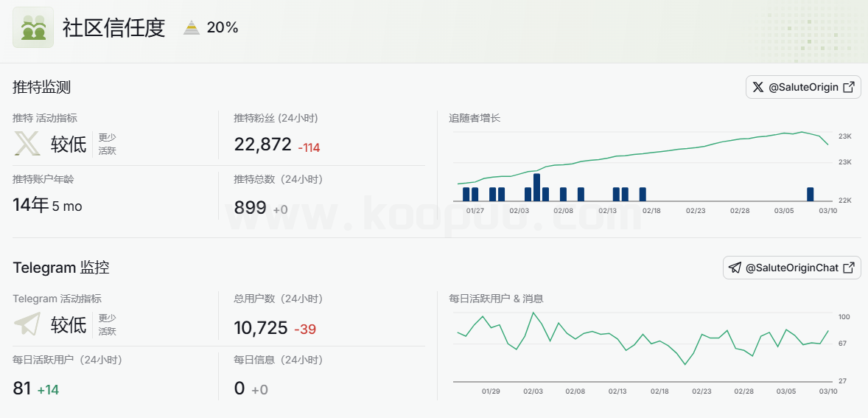Click the 每日信息 (24小时) label

click(278, 360)
